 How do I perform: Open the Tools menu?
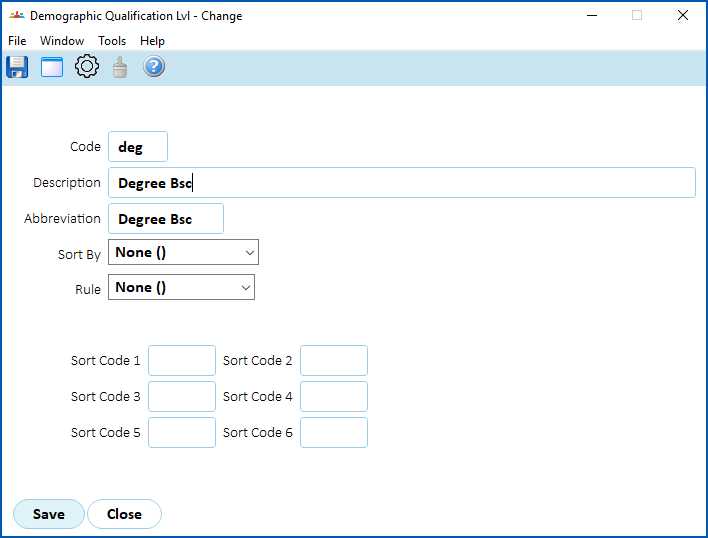112,41
